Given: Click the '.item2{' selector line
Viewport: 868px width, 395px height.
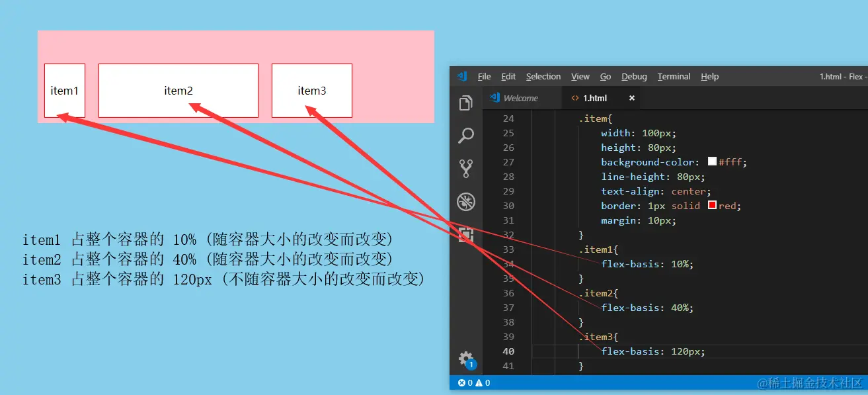Looking at the screenshot, I should (597, 293).
